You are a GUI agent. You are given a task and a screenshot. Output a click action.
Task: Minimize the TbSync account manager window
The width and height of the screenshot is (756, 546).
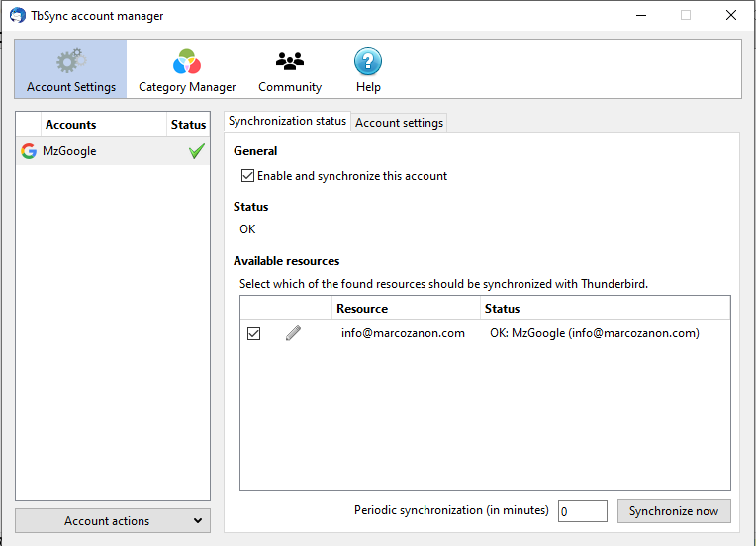coord(641,15)
